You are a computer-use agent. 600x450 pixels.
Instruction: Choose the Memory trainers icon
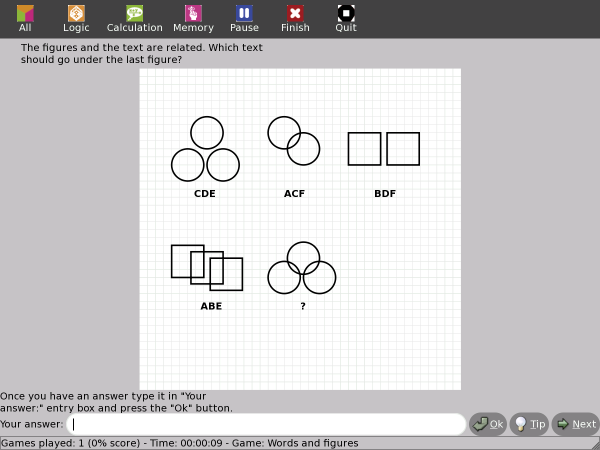click(193, 18)
